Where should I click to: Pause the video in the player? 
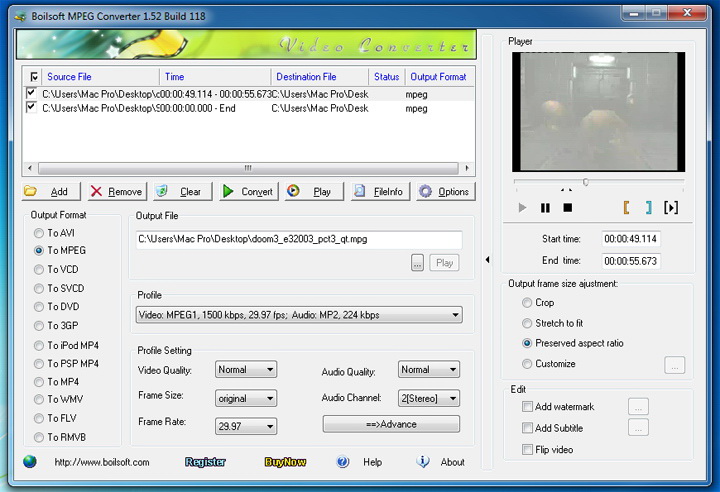click(x=545, y=208)
